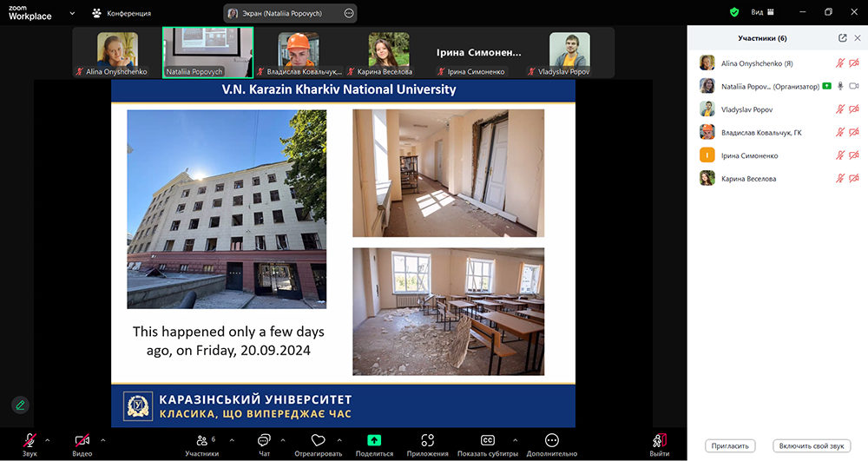The width and height of the screenshot is (868, 461).
Task: Click Включить свой звук button
Action: (812, 445)
